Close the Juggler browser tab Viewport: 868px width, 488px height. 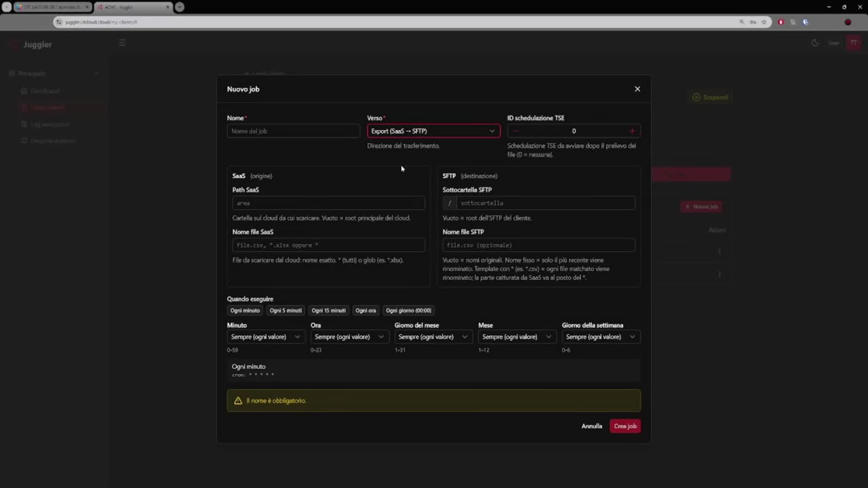(x=167, y=7)
